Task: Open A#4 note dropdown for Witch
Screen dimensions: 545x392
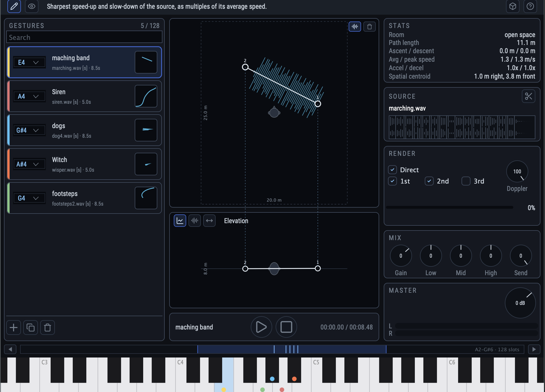Action: pos(29,164)
